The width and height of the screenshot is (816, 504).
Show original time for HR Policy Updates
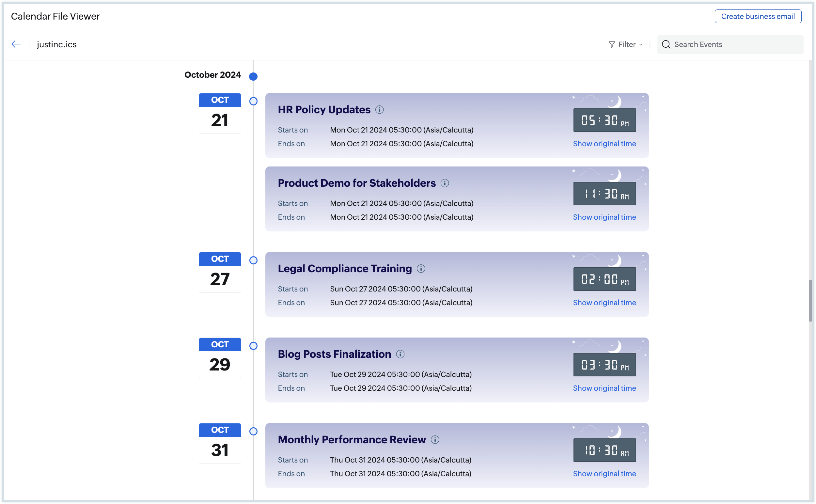pyautogui.click(x=604, y=144)
